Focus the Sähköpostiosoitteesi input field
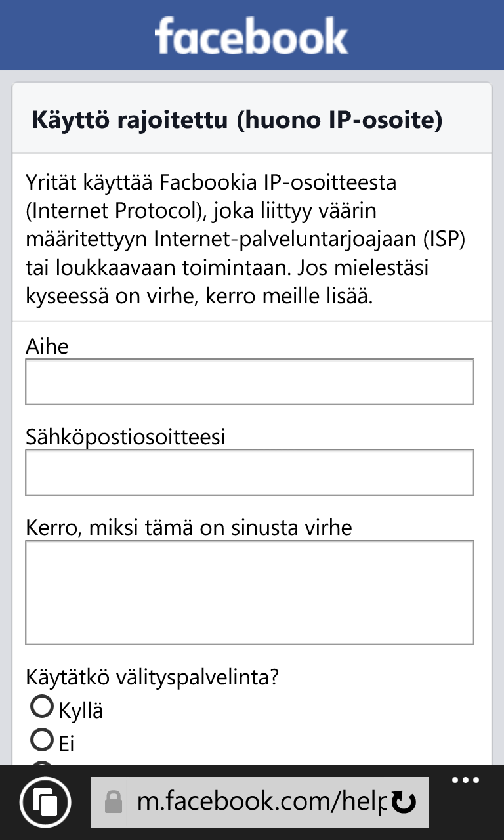 (249, 472)
